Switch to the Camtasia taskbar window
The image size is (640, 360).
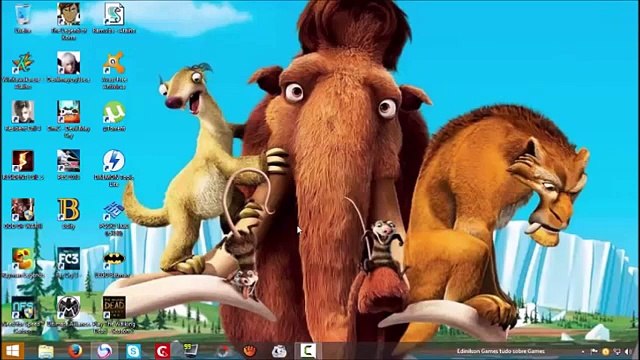point(308,351)
